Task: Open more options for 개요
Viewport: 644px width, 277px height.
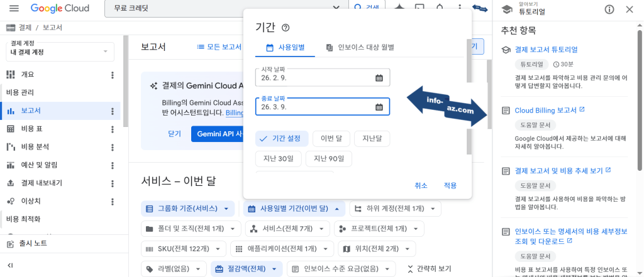Action: [x=113, y=75]
